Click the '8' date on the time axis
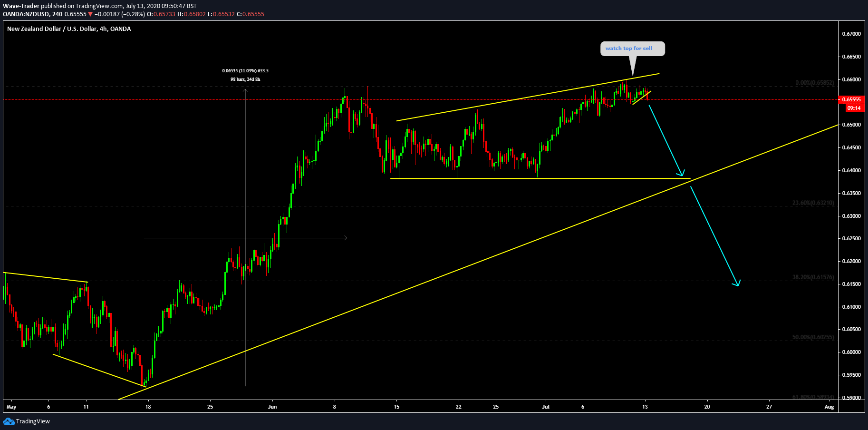 (x=335, y=407)
